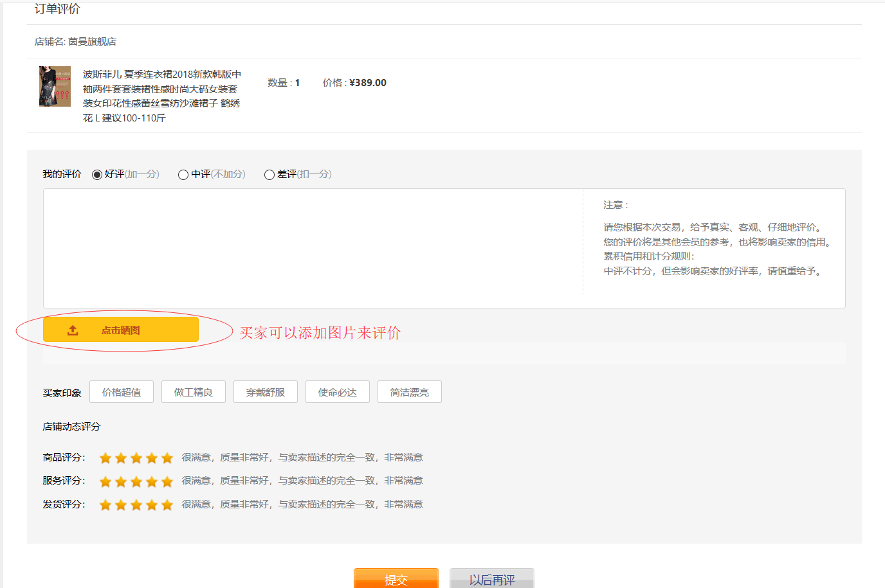
Task: Choose the 使命必达 buyer impression tag
Action: click(x=338, y=392)
